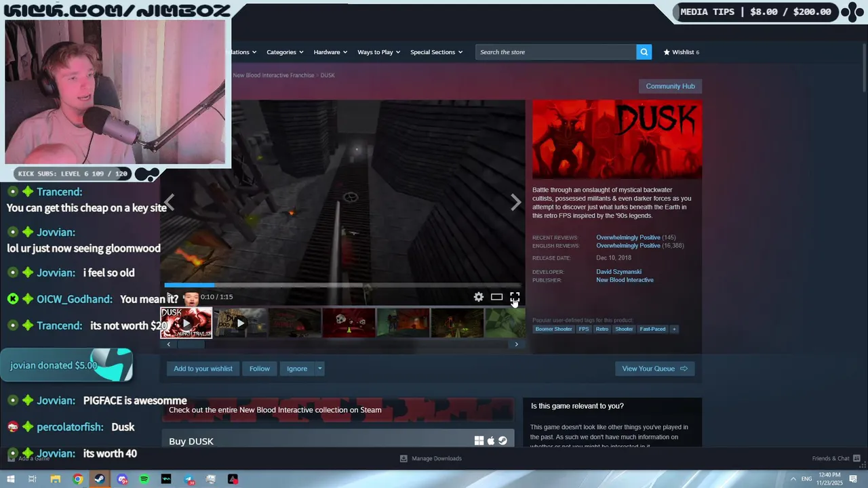Open Discord from the taskbar
The height and width of the screenshot is (488, 868).
[122, 479]
